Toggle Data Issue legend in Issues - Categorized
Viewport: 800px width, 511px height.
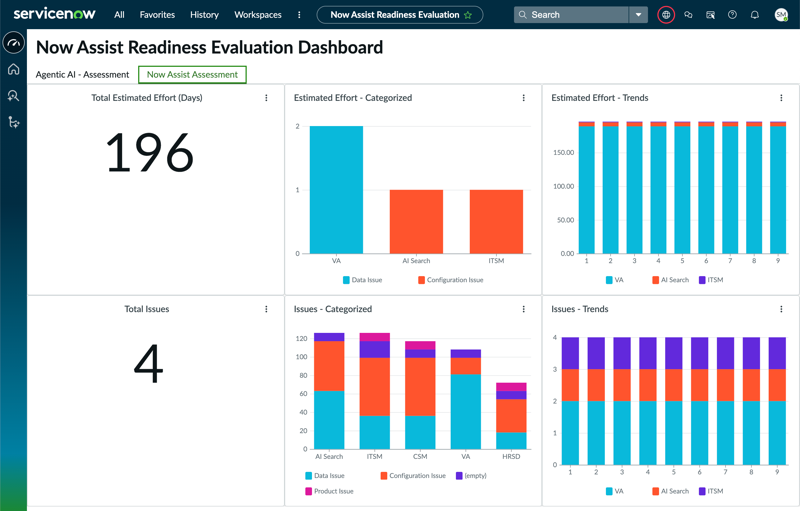pyautogui.click(x=325, y=476)
